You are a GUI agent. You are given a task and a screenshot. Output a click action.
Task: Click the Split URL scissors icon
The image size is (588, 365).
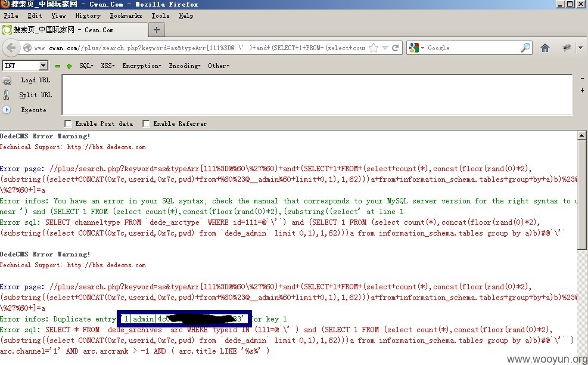[x=7, y=95]
